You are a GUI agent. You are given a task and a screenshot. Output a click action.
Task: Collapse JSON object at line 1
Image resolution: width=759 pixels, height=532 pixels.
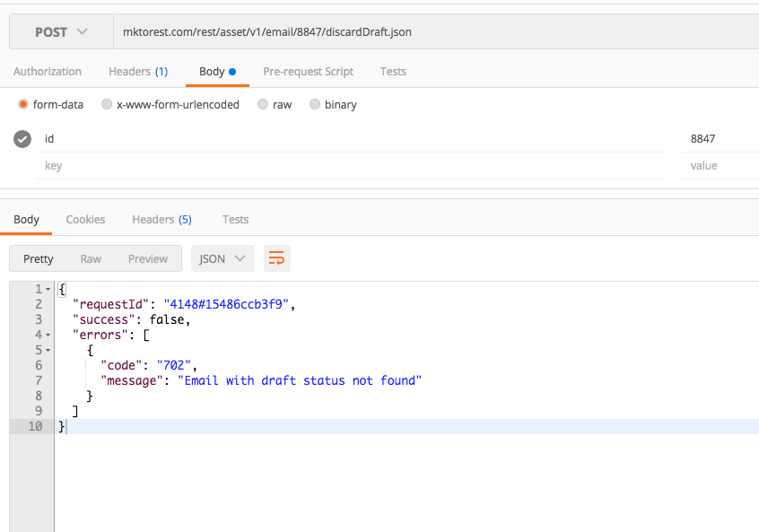click(x=48, y=290)
